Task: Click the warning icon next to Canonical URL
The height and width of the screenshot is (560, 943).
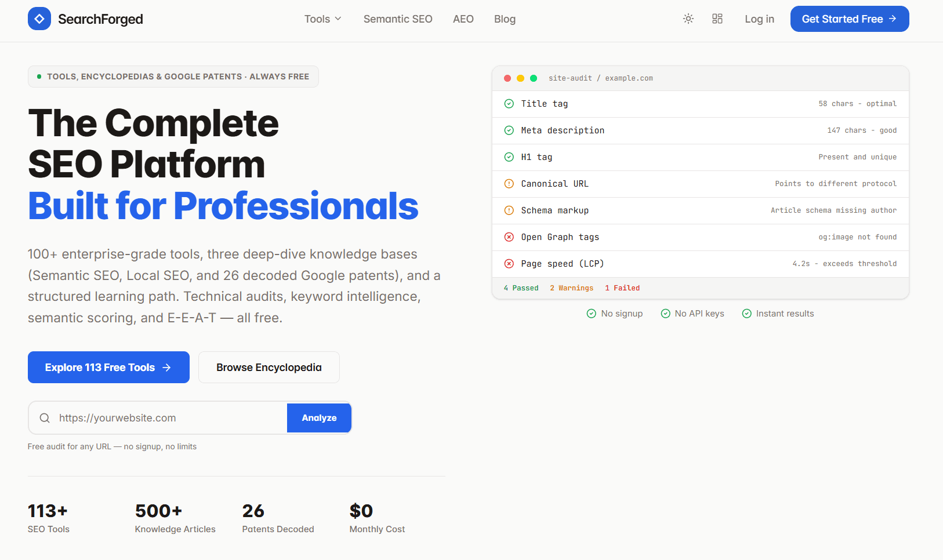Action: [x=509, y=183]
